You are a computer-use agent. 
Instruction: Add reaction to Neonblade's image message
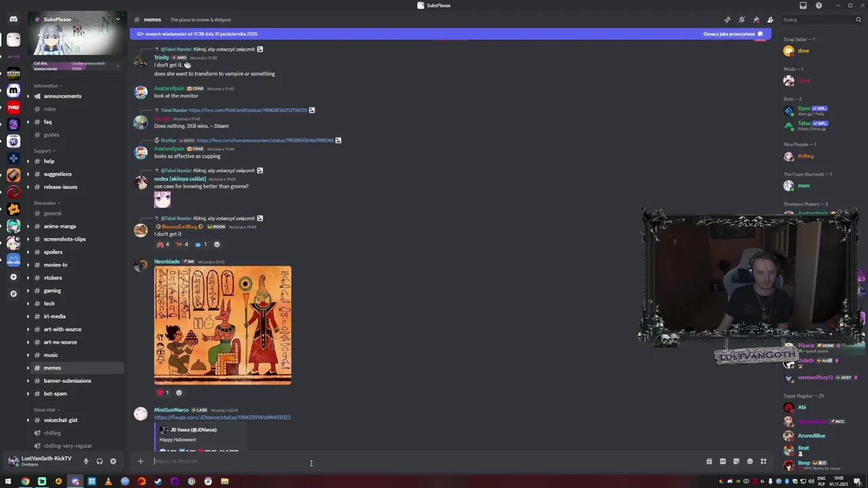[179, 392]
